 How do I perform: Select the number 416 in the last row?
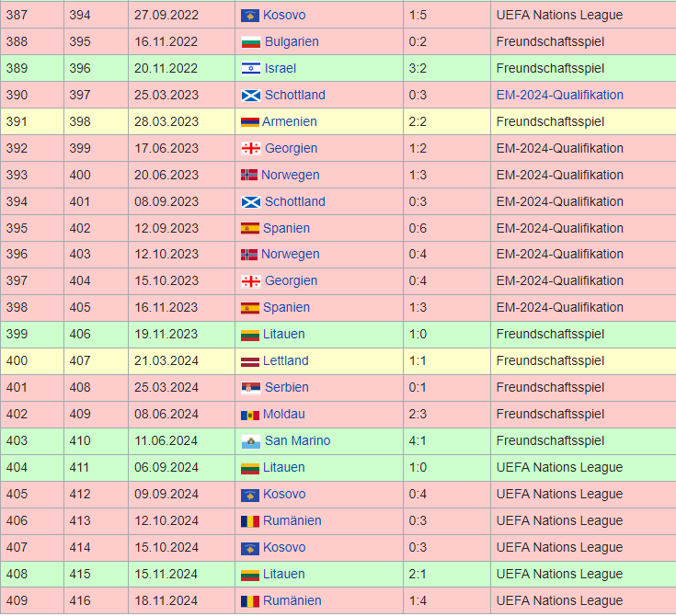pos(80,601)
